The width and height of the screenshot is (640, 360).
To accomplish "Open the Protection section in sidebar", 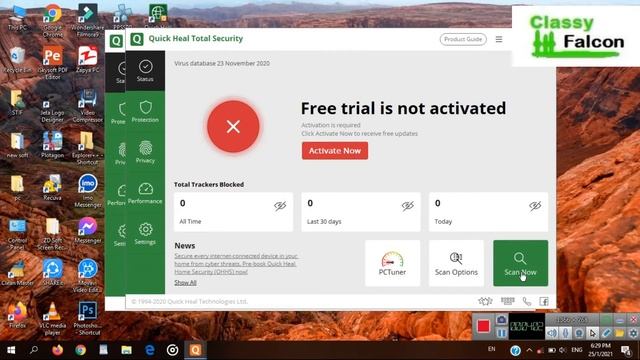I will (x=145, y=111).
